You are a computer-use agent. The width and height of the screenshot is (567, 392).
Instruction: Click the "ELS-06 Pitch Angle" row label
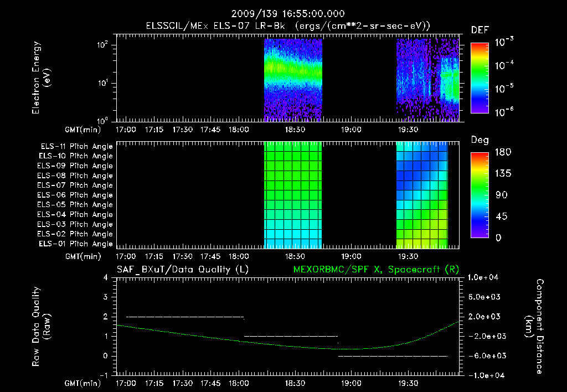pos(75,195)
